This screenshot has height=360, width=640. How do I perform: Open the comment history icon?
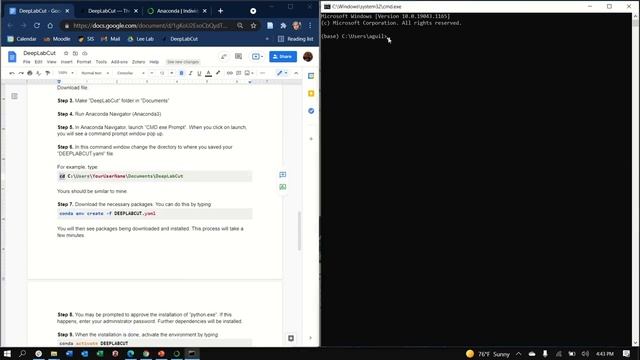click(x=238, y=57)
